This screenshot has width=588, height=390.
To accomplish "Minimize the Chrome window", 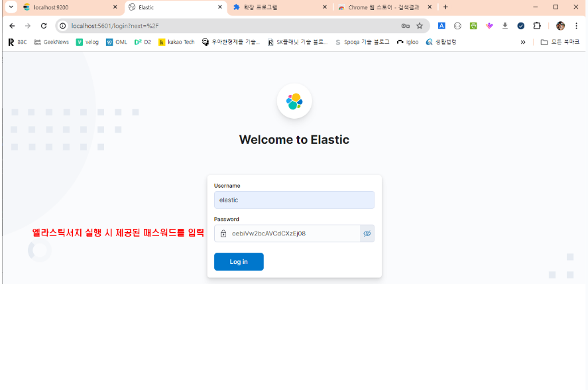I will (536, 7).
